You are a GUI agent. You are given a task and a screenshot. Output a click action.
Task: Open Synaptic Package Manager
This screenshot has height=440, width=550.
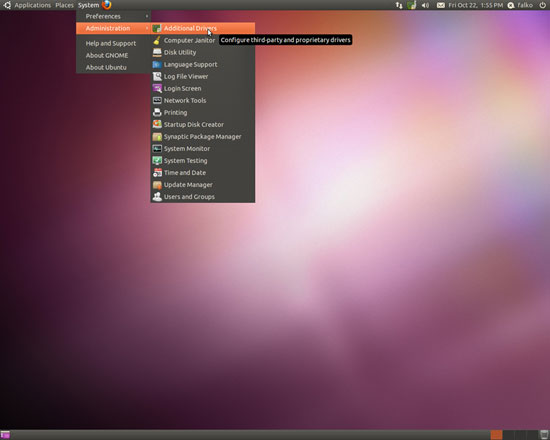(x=203, y=136)
